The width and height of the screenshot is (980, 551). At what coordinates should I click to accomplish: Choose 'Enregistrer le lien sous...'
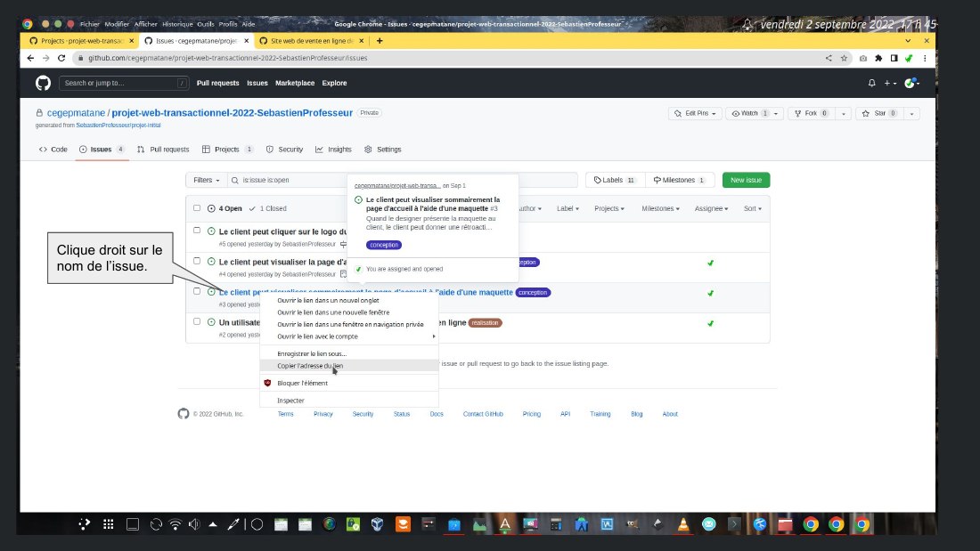point(348,353)
